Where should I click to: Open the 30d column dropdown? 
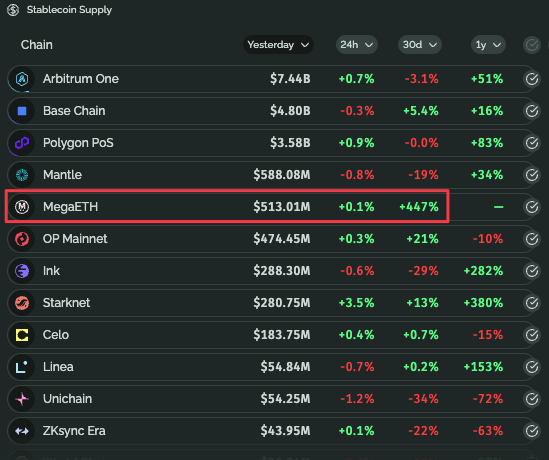tap(420, 45)
